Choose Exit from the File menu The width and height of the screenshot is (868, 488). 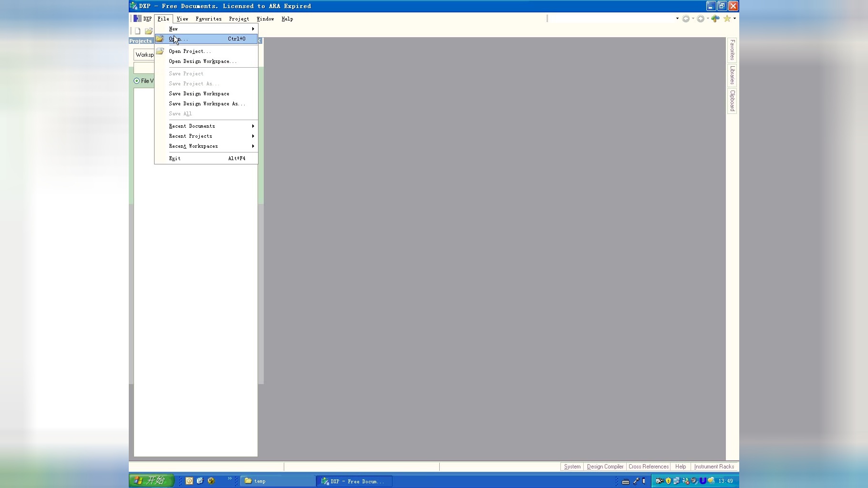pyautogui.click(x=206, y=158)
